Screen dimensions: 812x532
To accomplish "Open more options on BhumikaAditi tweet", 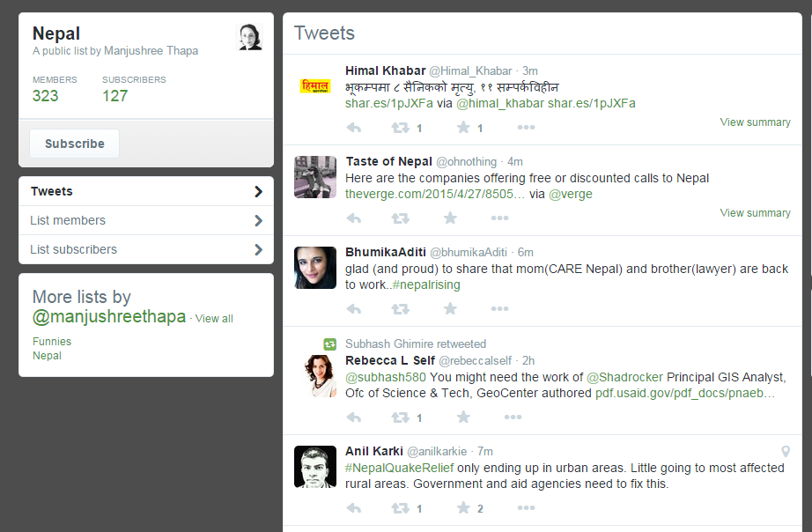I will coord(499,309).
